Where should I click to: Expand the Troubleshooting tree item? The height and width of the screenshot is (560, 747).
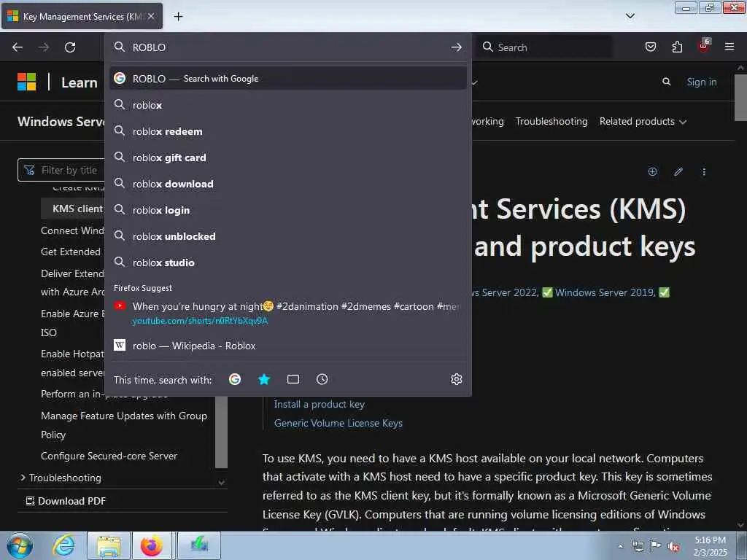point(65,478)
